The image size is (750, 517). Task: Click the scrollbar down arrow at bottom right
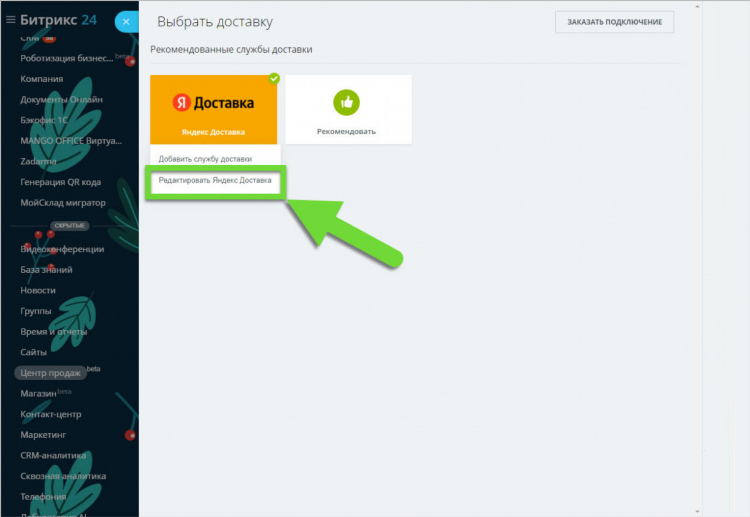[x=697, y=511]
